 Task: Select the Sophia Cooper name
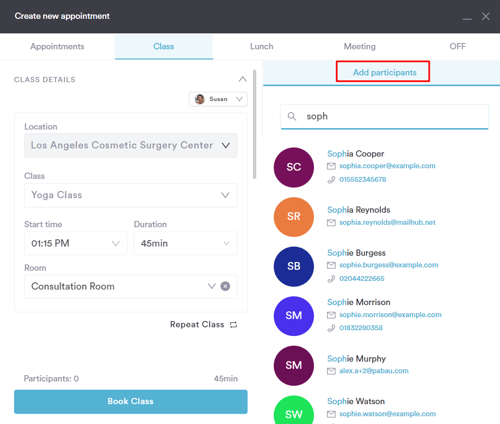[x=355, y=154]
